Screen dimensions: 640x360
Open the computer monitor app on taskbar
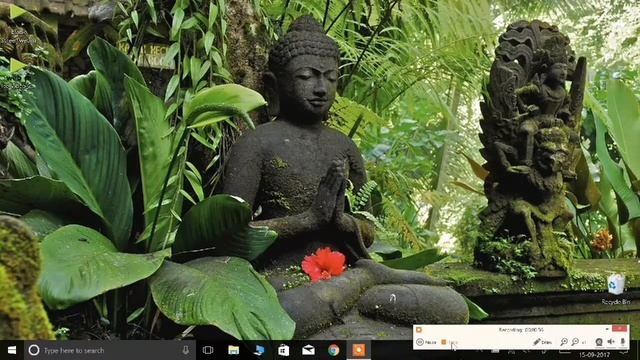[259, 350]
